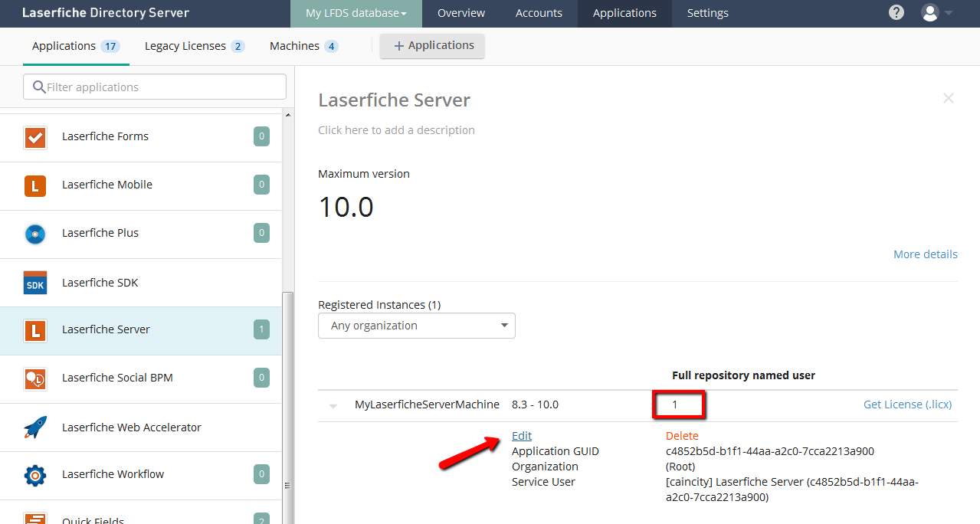The image size is (980, 524).
Task: Click the MyLaserficheServerMachine instance name
Action: pyautogui.click(x=427, y=404)
